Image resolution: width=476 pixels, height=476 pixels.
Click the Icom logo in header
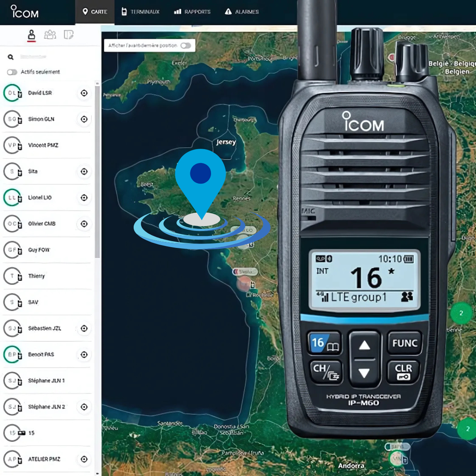pos(25,12)
